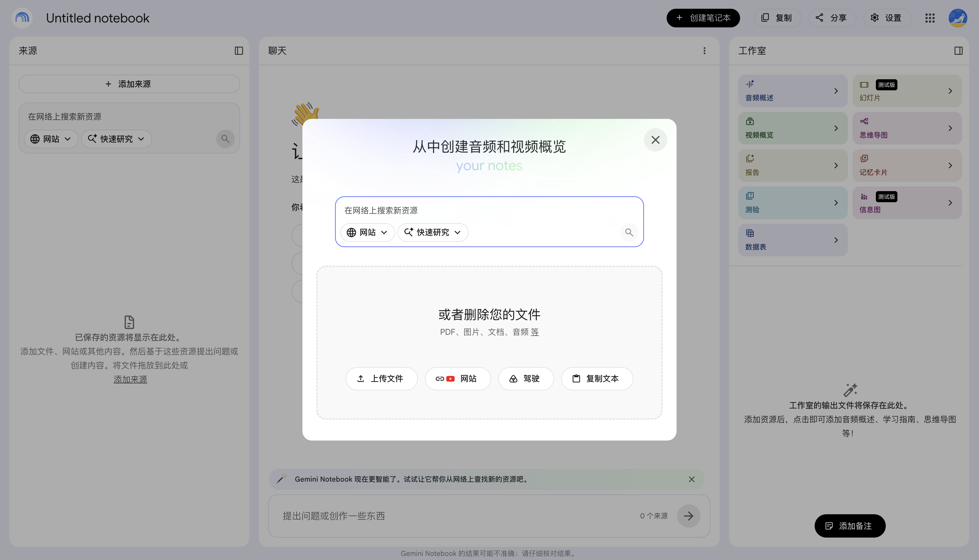Click the infographic icon in 信息图 card
This screenshot has width=979, height=560.
(864, 197)
